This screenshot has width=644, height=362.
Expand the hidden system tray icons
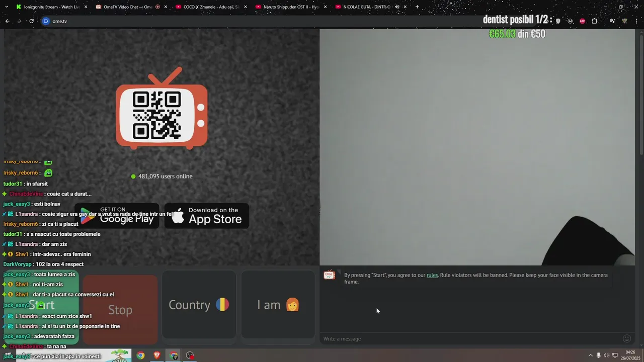[x=590, y=355]
